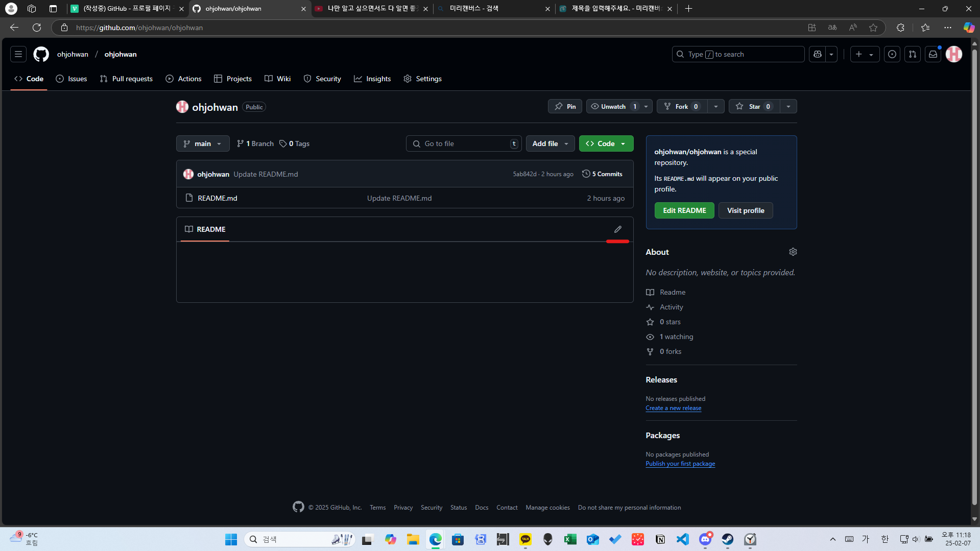Open the About settings gear icon
This screenshot has height=551, width=980.
point(793,252)
